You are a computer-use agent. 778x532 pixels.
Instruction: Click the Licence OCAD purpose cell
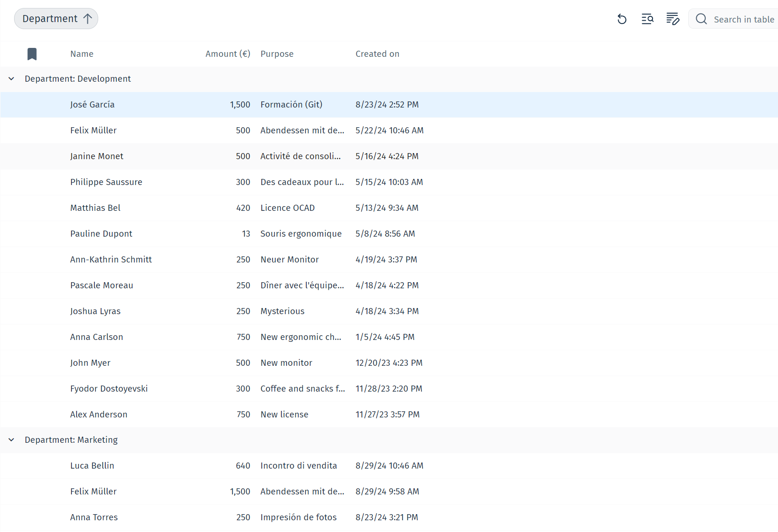(x=288, y=208)
